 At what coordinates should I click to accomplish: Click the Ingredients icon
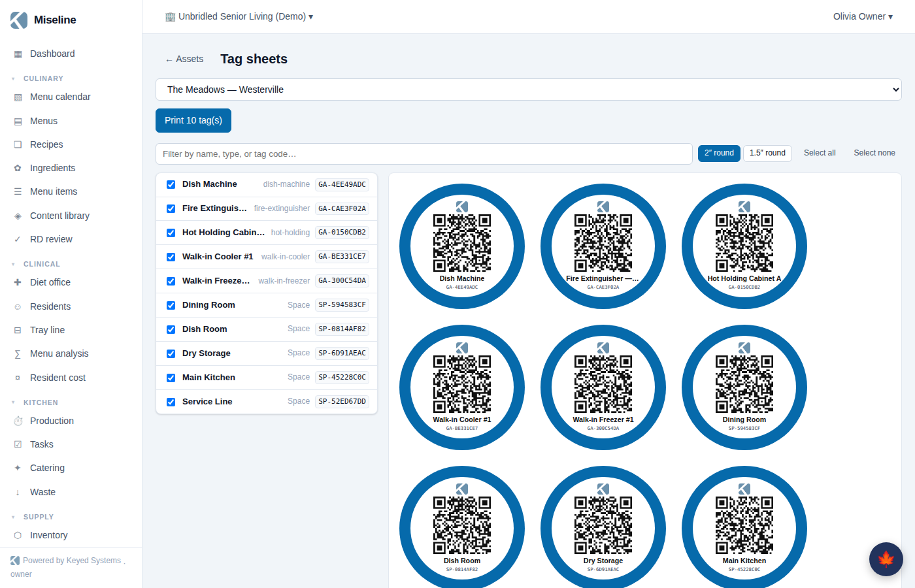pos(18,169)
